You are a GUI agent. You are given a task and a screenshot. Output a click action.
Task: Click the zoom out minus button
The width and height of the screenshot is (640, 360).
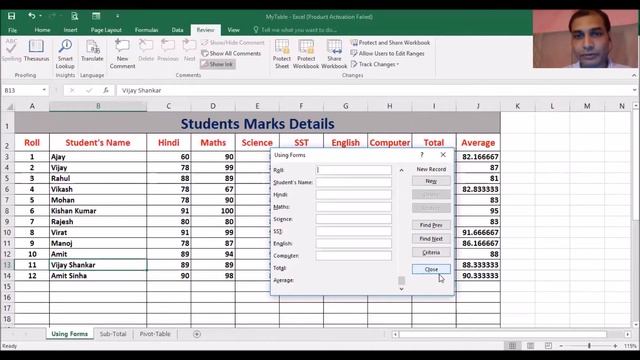point(562,346)
